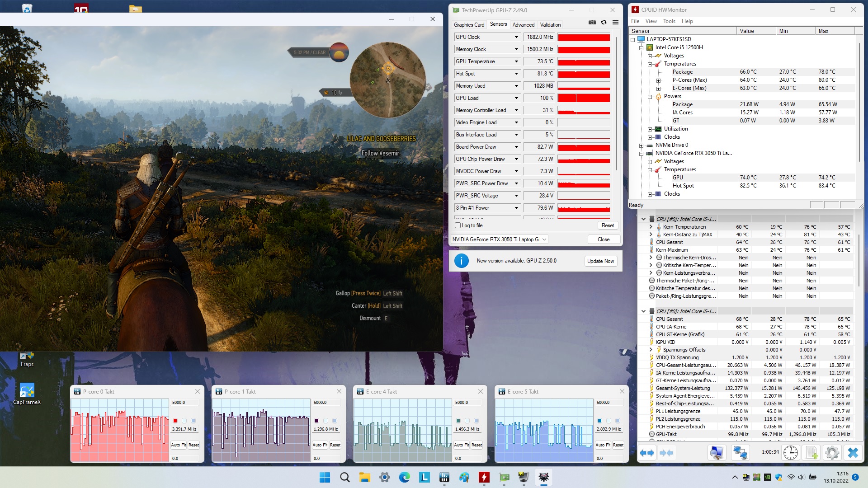Click Reset in P-core 1 Takt graph

[x=335, y=445]
